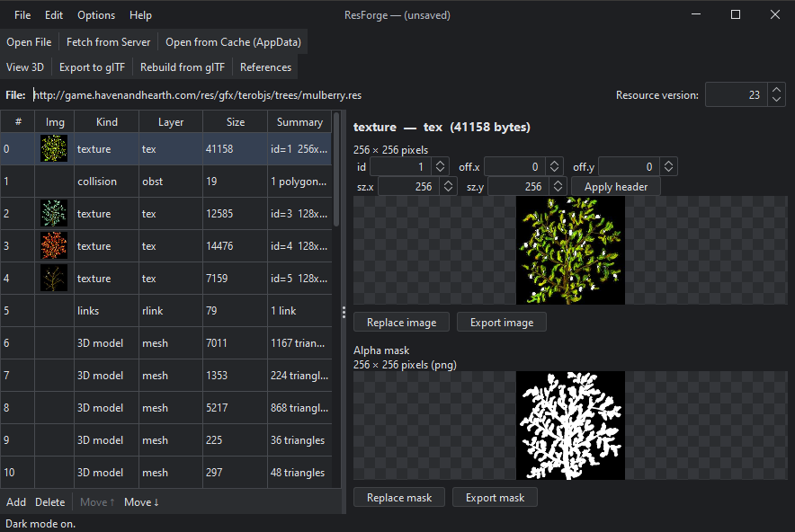The image size is (795, 532).
Task: Decrement the sz.y spinner
Action: coord(558,191)
